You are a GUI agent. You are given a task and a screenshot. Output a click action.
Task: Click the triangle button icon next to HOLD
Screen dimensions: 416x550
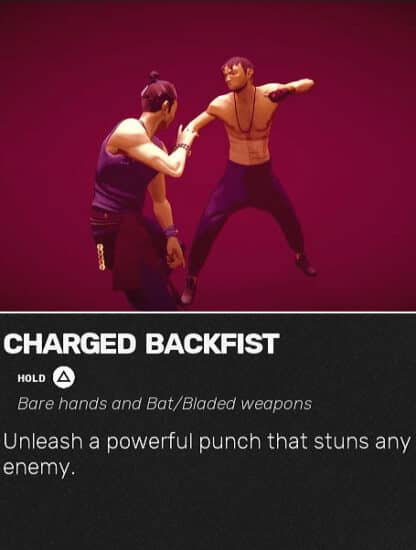[64, 378]
